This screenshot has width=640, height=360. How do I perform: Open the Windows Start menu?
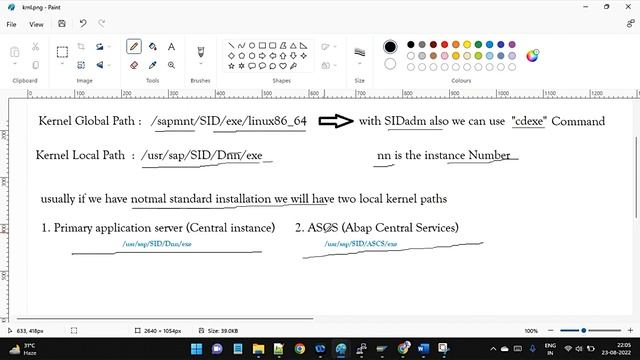pos(196,349)
